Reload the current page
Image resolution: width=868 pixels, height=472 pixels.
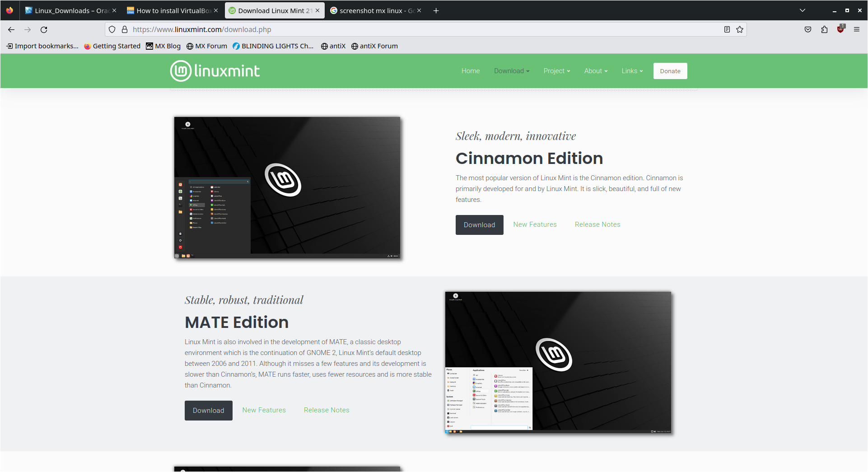pos(44,30)
